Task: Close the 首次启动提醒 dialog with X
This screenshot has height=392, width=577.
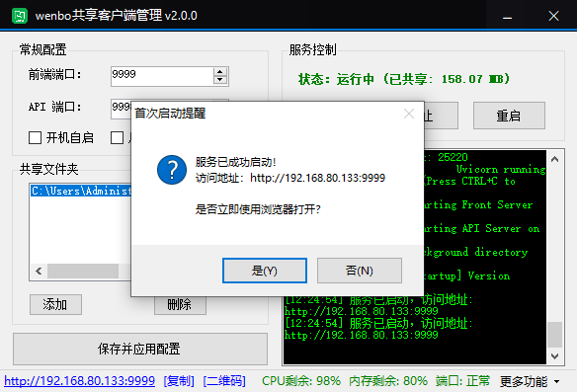Action: pos(409,114)
